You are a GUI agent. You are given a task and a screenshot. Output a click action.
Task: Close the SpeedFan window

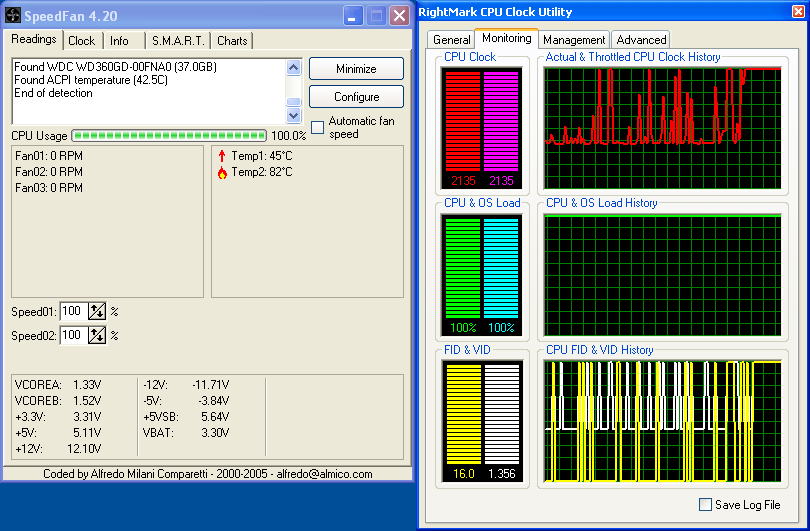(399, 15)
